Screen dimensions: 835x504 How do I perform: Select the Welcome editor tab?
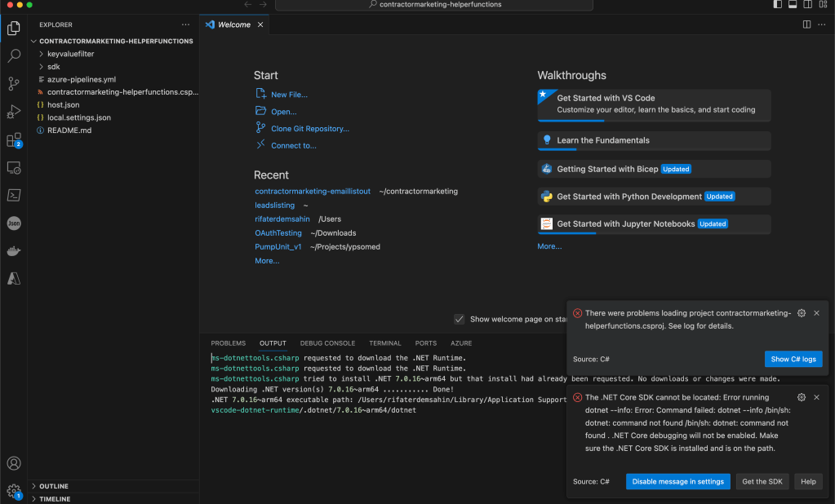234,24
